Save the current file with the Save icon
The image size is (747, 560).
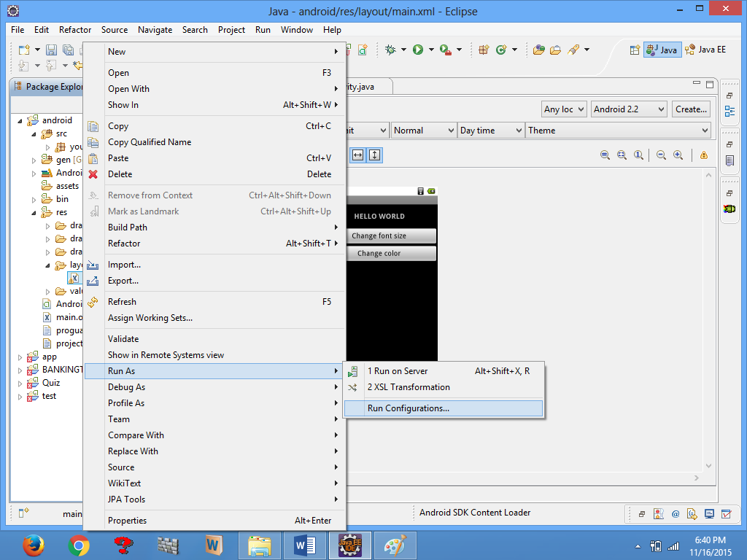tap(51, 49)
